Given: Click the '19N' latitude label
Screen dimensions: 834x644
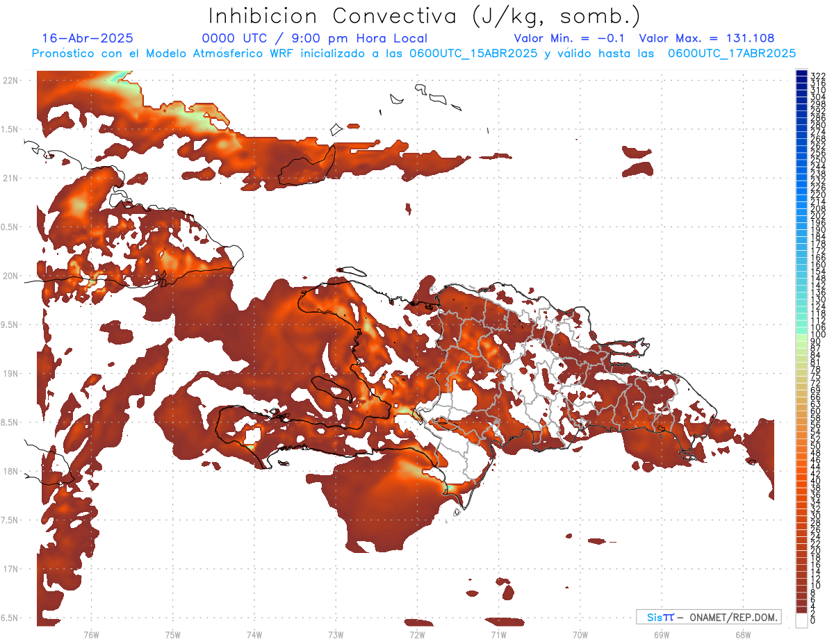Looking at the screenshot, I should point(10,374).
